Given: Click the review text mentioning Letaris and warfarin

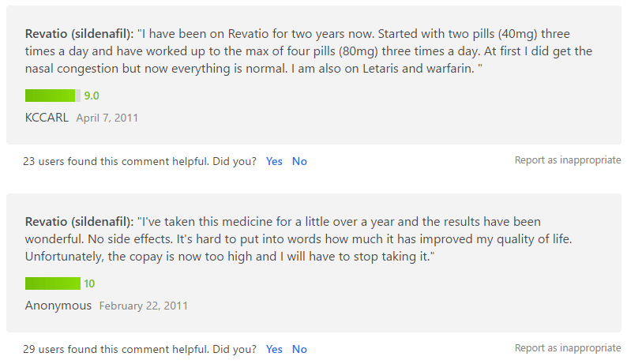Looking at the screenshot, I should (x=309, y=51).
